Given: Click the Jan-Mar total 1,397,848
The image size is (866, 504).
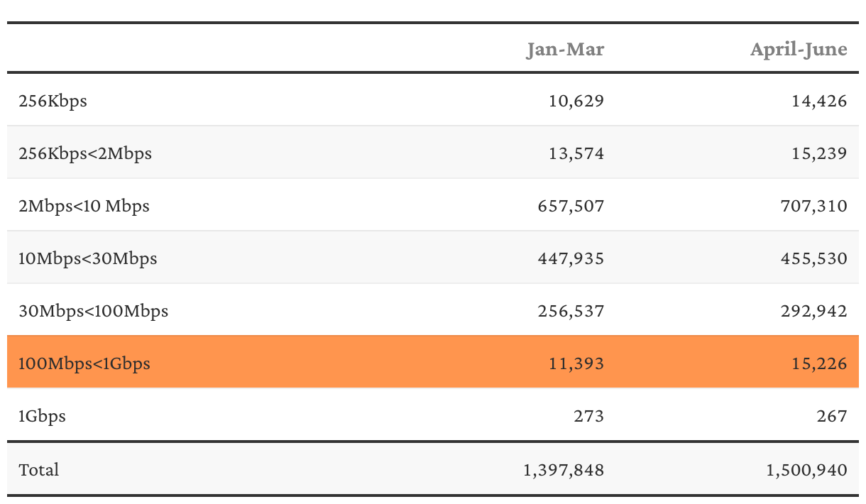Looking at the screenshot, I should pyautogui.click(x=564, y=470).
